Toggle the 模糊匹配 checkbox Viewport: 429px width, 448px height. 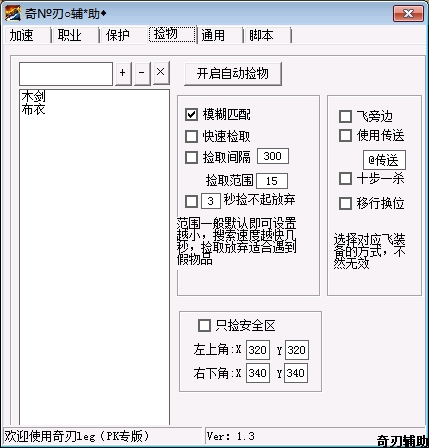(191, 115)
